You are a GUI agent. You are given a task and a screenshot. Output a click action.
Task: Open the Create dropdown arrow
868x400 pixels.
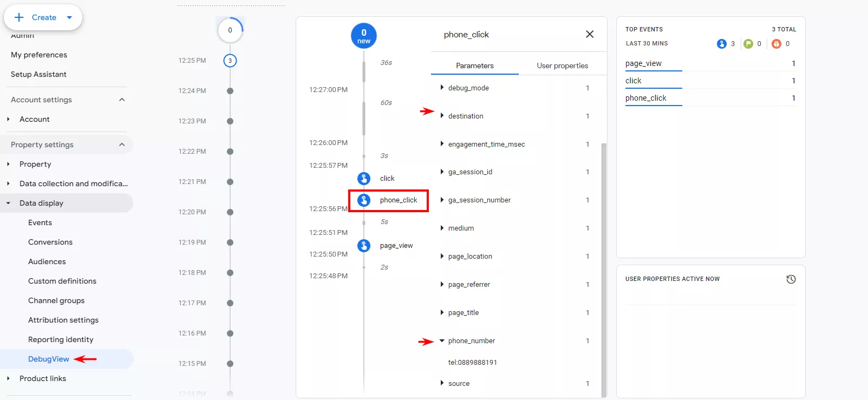click(x=69, y=17)
